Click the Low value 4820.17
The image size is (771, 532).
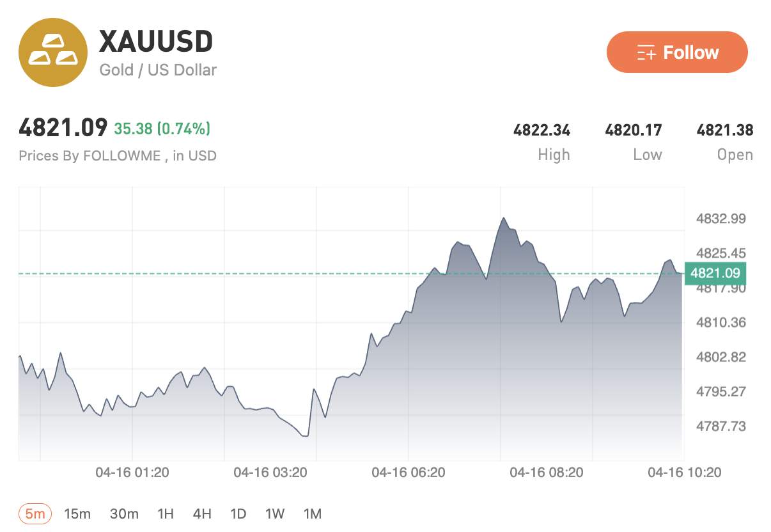point(634,130)
